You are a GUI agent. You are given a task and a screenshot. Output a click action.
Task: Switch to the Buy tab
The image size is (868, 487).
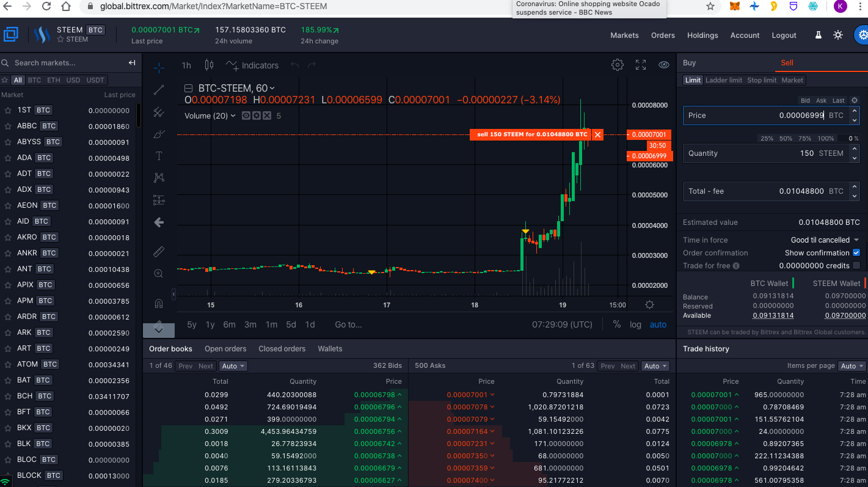click(x=689, y=62)
